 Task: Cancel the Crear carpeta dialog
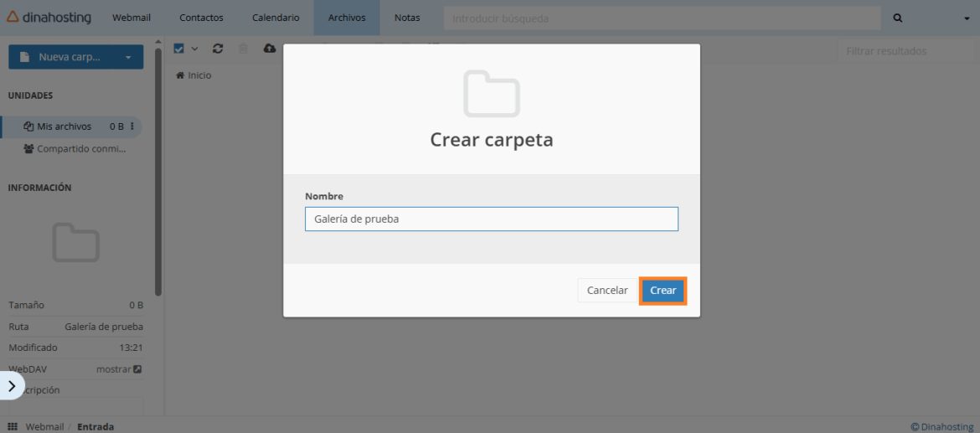pos(607,291)
